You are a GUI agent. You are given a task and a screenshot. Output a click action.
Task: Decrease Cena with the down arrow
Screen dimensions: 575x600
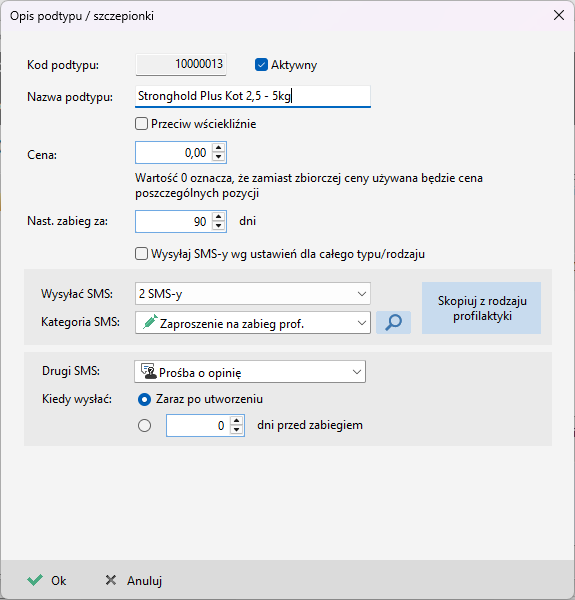pyautogui.click(x=218, y=157)
